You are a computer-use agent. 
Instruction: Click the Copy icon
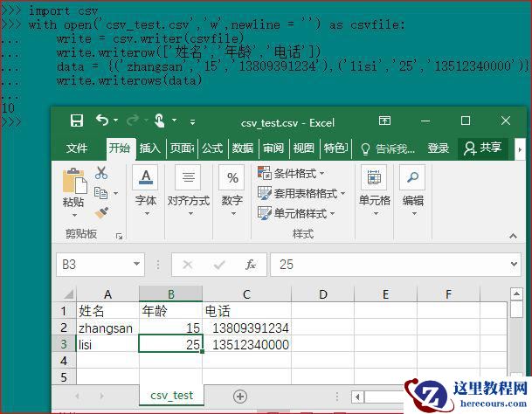pos(100,193)
